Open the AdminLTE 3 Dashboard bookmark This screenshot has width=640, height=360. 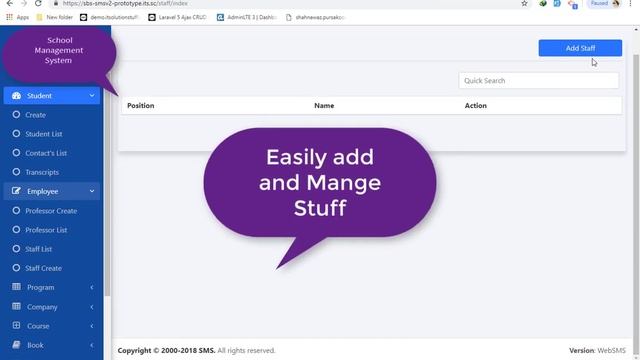tap(247, 17)
